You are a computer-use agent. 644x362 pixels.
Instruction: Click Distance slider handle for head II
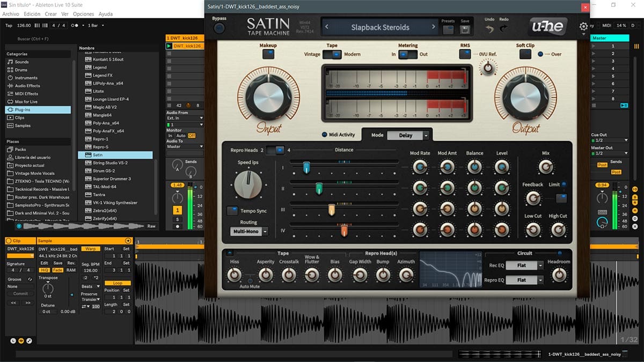point(319,189)
